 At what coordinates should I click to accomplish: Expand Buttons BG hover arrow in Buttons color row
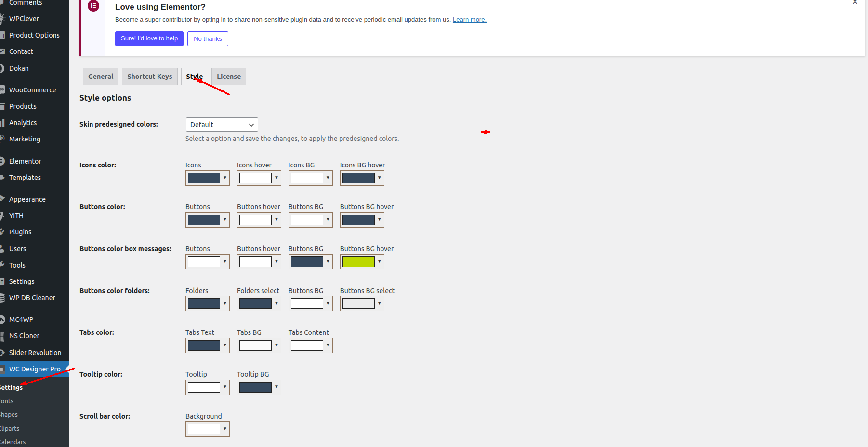pyautogui.click(x=380, y=219)
